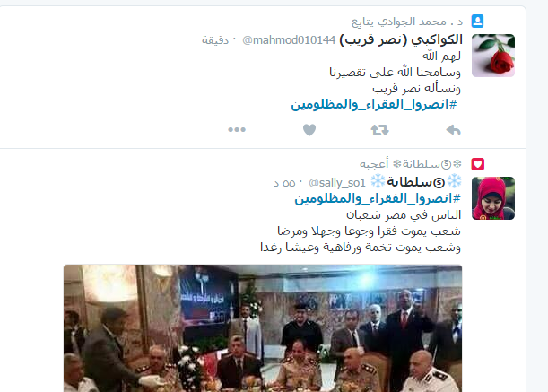Image resolution: width=548 pixels, height=392 pixels.
Task: Open the دقيقة timestamp of first tweet
Action: click(215, 40)
